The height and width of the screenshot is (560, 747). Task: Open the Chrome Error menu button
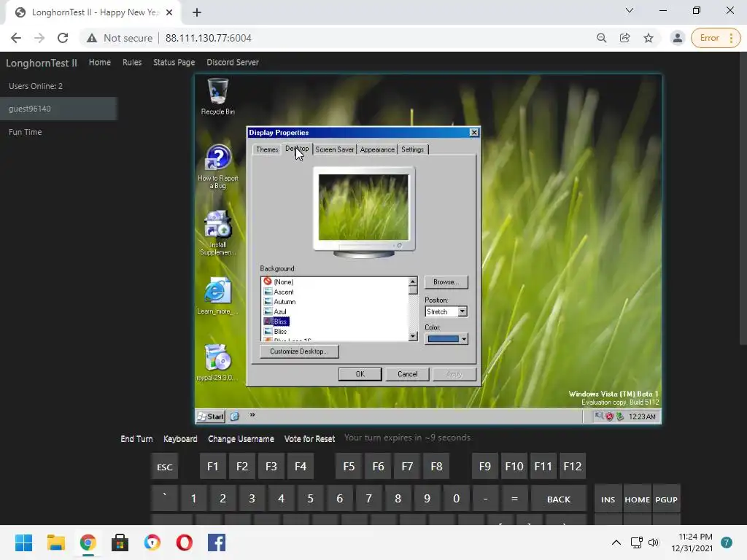716,38
